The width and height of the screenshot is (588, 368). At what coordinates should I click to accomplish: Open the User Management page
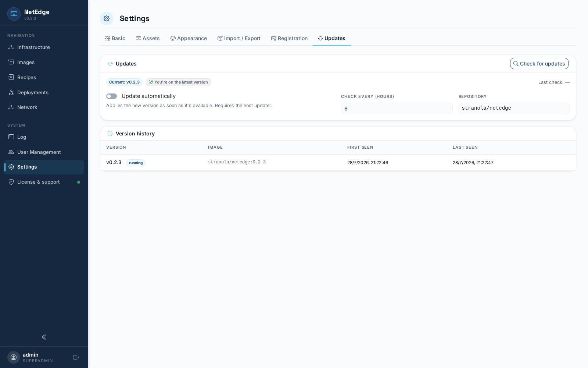[x=44, y=152]
